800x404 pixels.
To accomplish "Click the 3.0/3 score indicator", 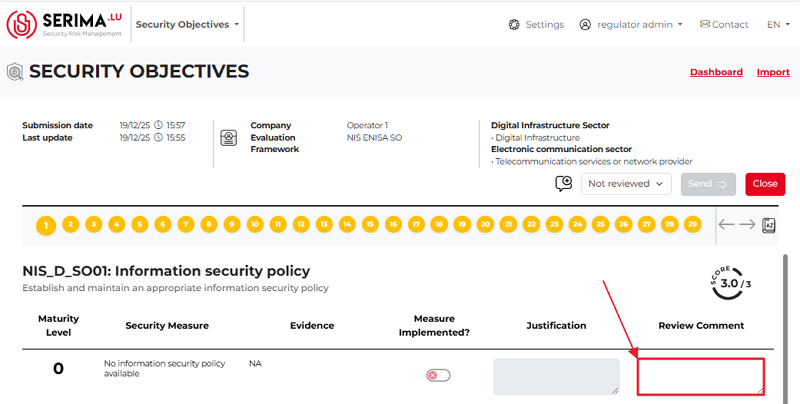I will pos(730,283).
